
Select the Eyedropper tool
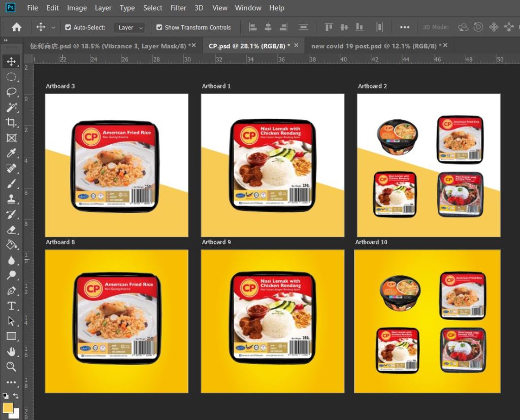(x=11, y=153)
